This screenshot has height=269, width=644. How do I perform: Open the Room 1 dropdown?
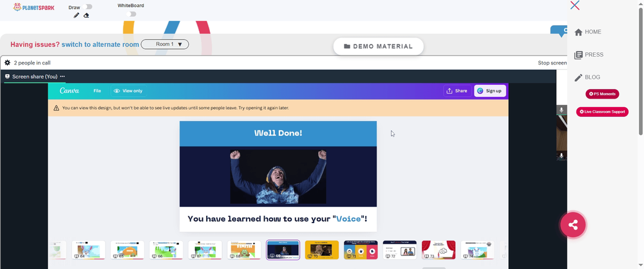pos(165,45)
